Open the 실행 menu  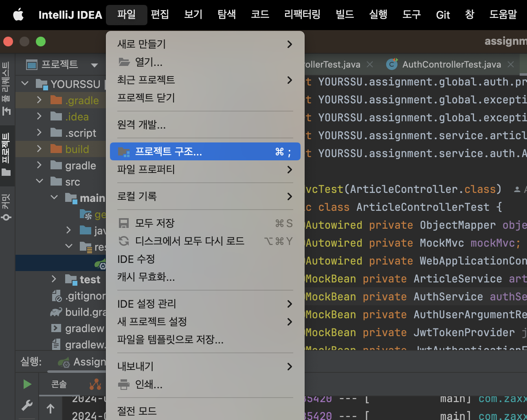378,15
